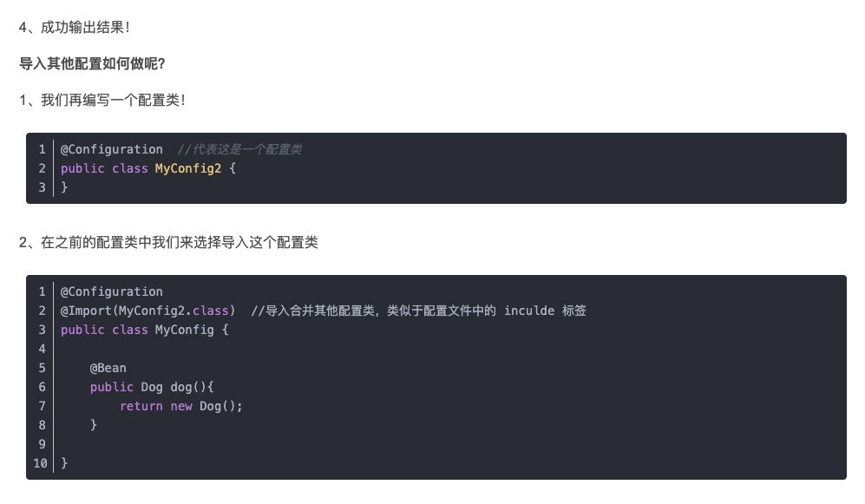Click the step 2 text about 导入这个配置类
This screenshot has width=865, height=504.
[x=168, y=243]
